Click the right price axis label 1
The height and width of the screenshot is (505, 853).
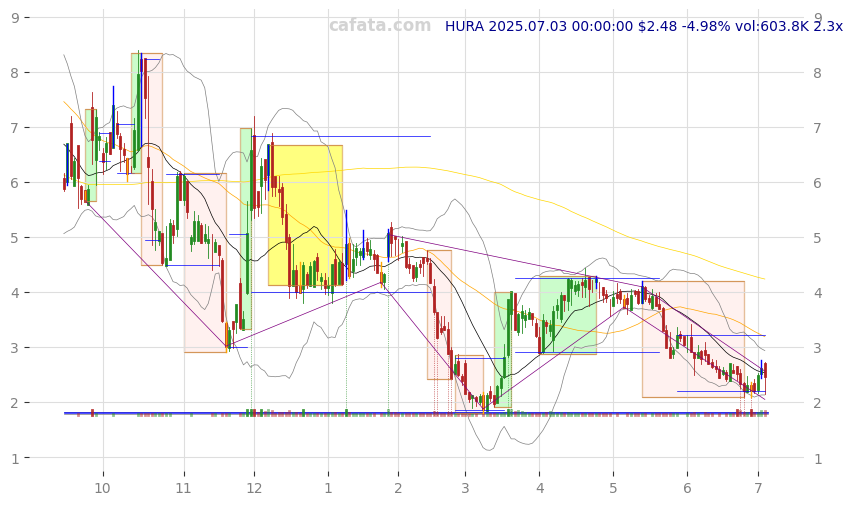(817, 459)
